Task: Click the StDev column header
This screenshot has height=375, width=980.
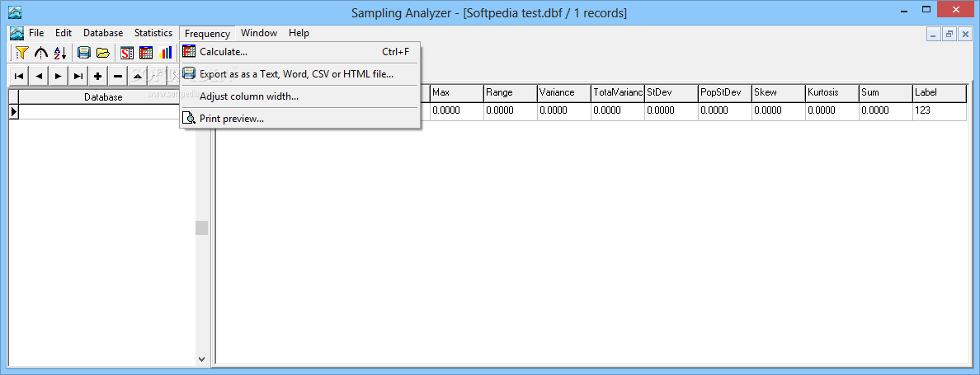Action: coord(671,92)
